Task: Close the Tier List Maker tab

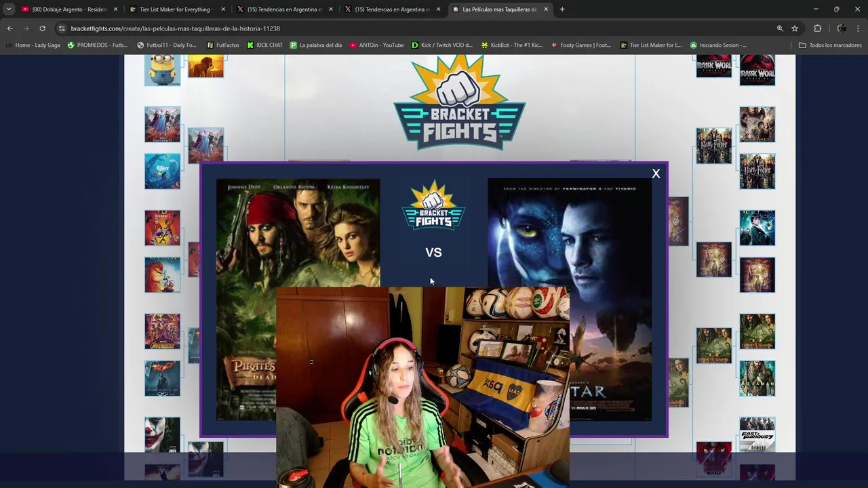Action: [223, 9]
